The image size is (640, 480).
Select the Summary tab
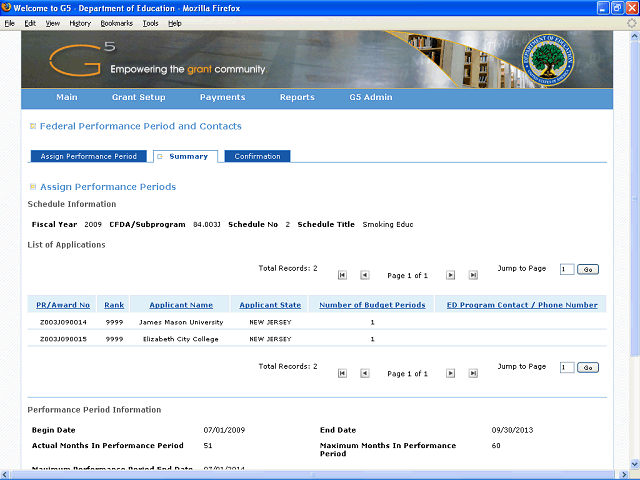coord(185,156)
